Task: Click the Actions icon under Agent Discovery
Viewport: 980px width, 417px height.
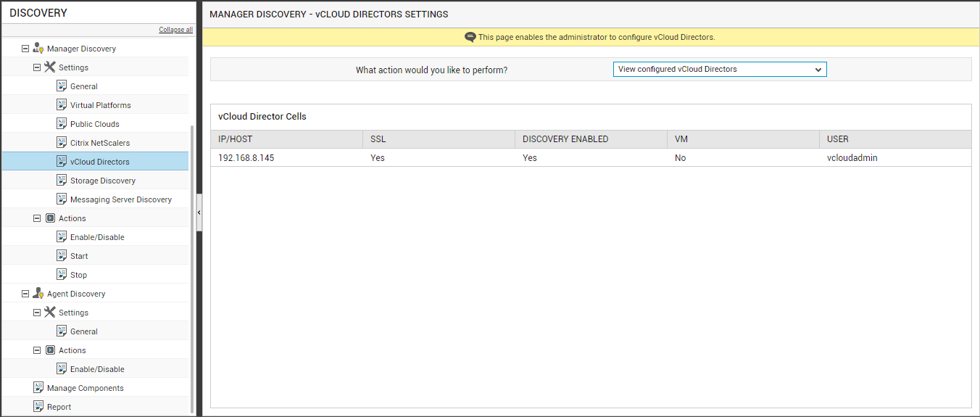Action: [x=50, y=350]
